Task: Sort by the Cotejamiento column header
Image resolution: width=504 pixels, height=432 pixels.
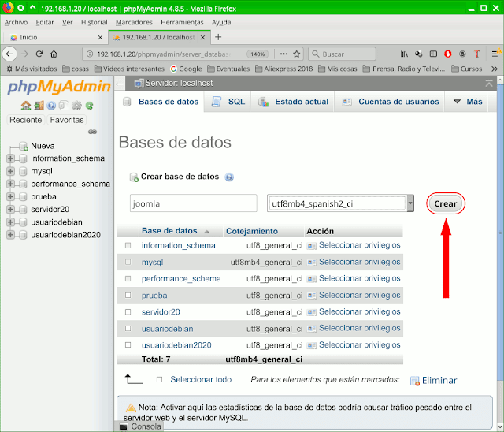Action: (252, 231)
